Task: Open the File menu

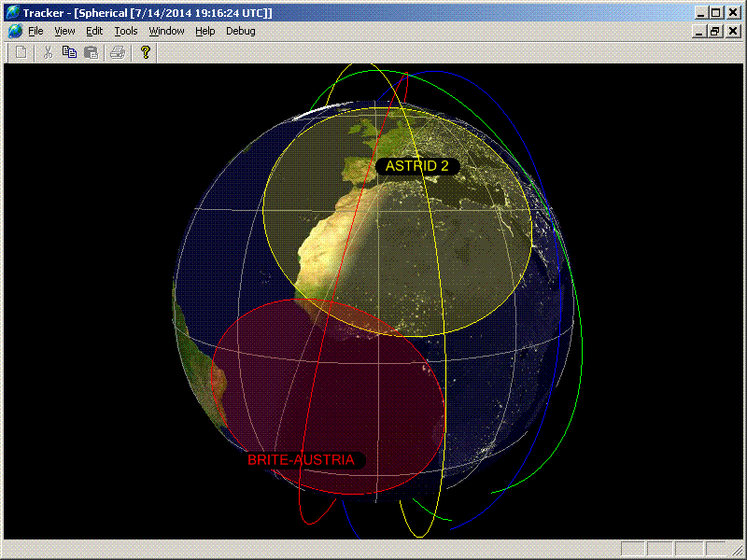Action: [x=35, y=32]
